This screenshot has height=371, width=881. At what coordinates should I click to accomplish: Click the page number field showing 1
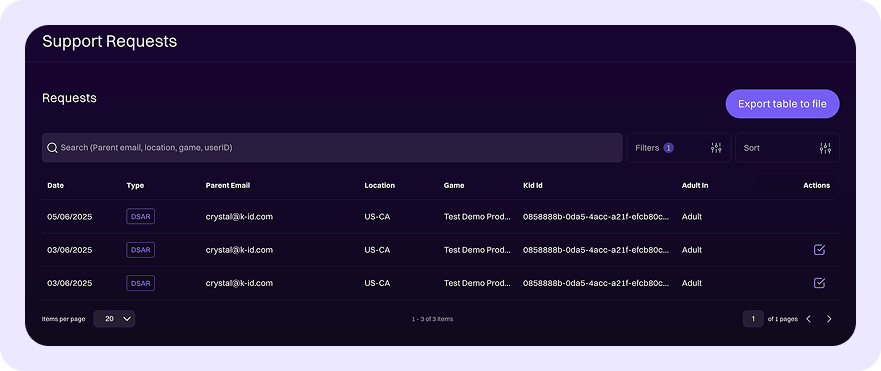click(x=753, y=319)
